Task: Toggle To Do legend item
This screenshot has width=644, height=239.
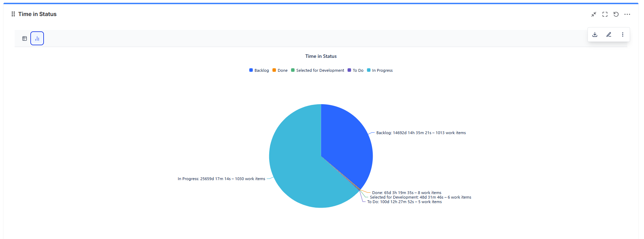Action: (x=356, y=70)
